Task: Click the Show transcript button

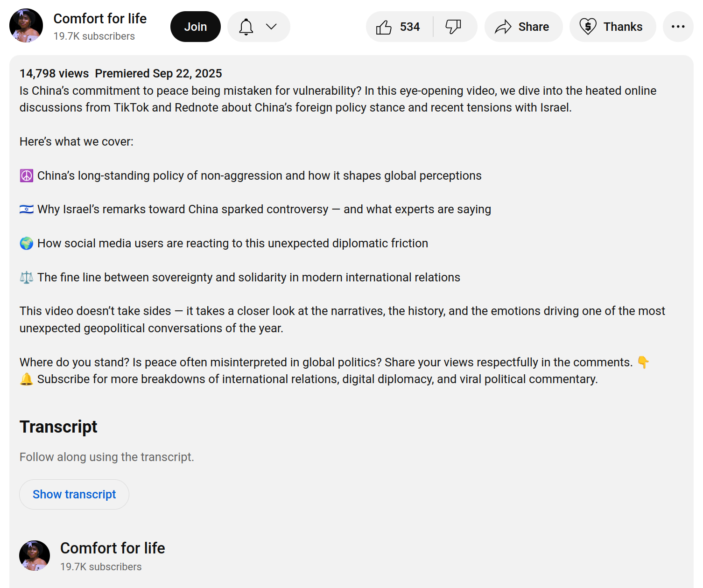Action: click(x=74, y=495)
